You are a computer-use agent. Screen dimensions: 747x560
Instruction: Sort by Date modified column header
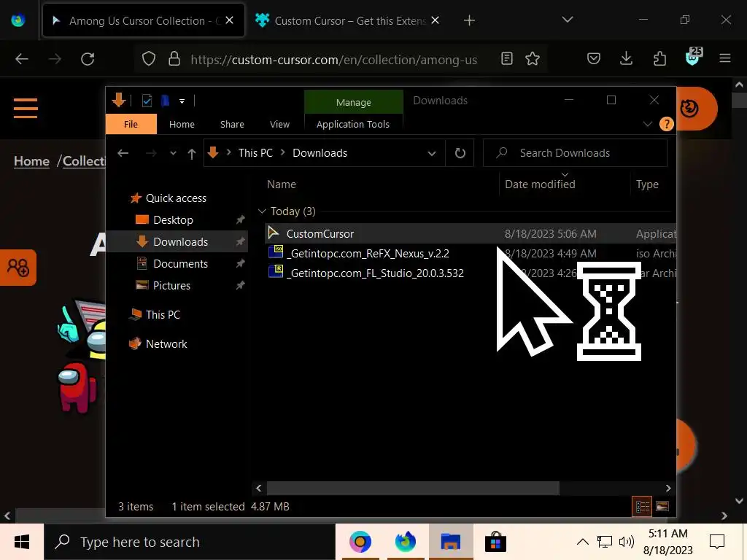pyautogui.click(x=540, y=184)
